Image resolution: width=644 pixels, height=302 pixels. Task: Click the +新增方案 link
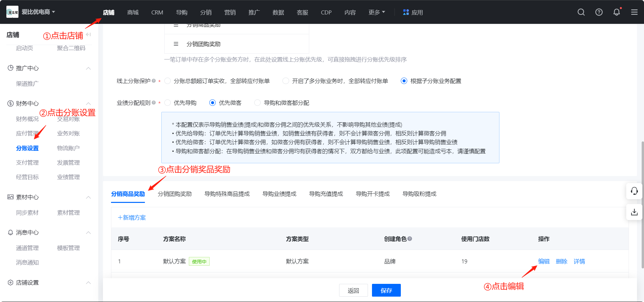132,218
